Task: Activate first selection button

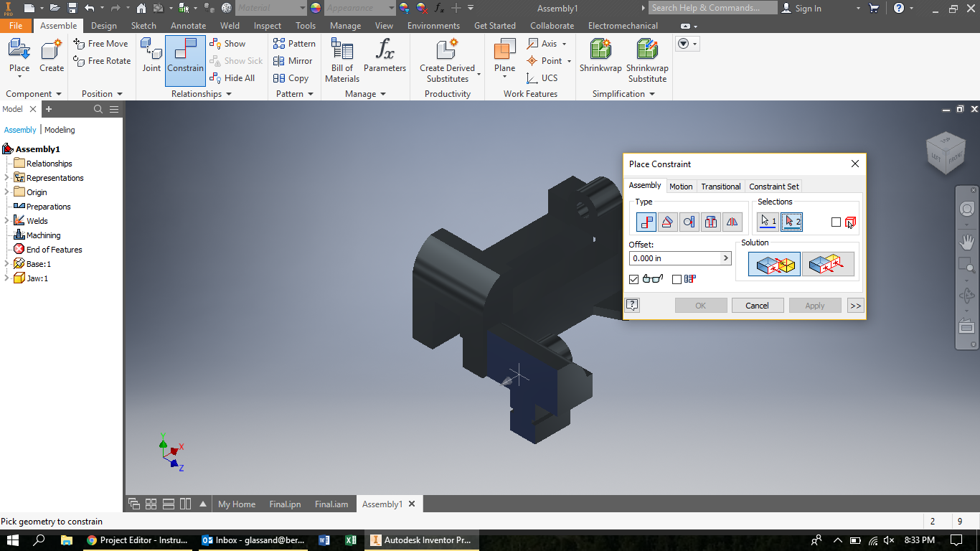Action: (768, 222)
